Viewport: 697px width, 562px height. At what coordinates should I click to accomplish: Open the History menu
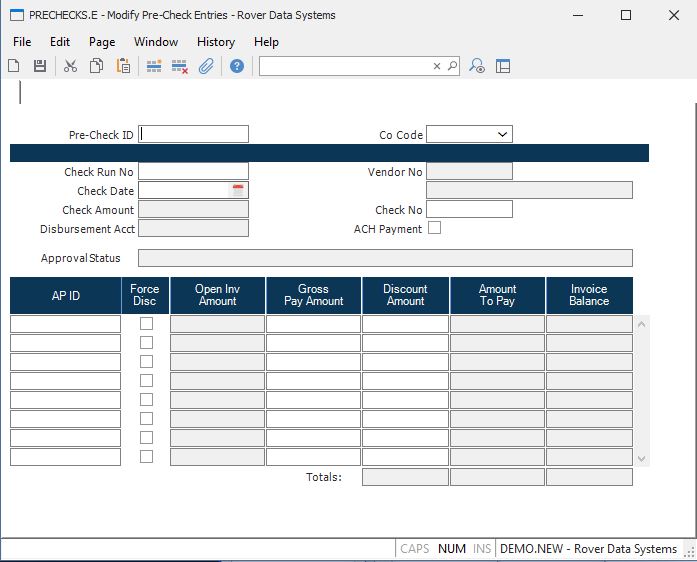coord(215,42)
